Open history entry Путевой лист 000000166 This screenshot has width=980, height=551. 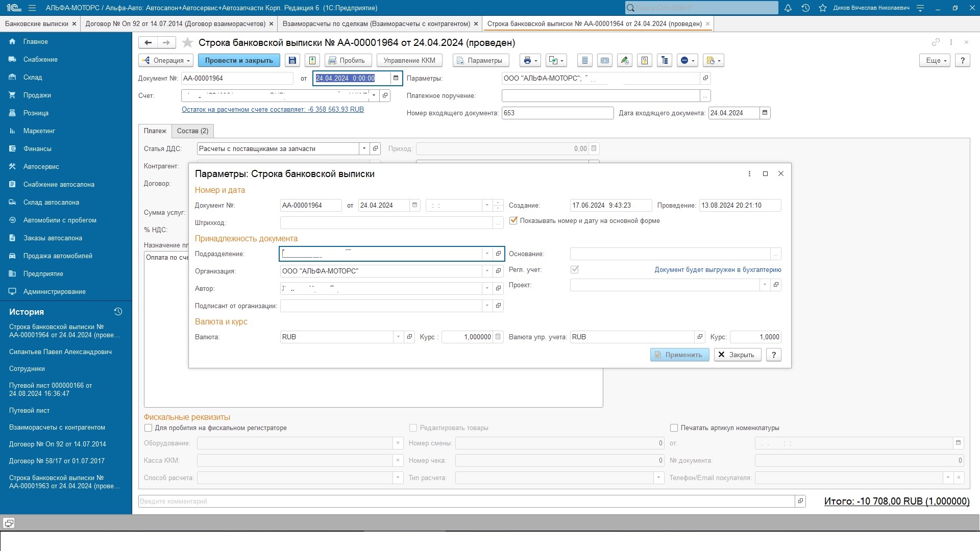[51, 389]
